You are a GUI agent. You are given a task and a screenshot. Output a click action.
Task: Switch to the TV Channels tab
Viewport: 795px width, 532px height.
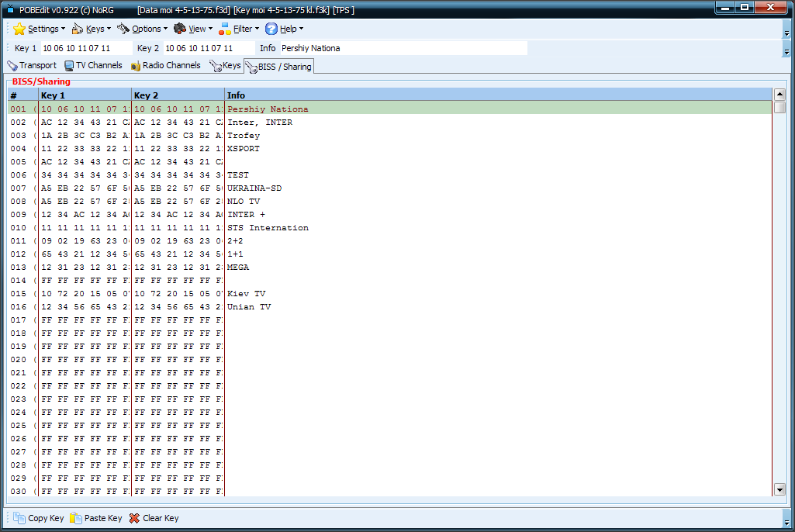[x=93, y=65]
